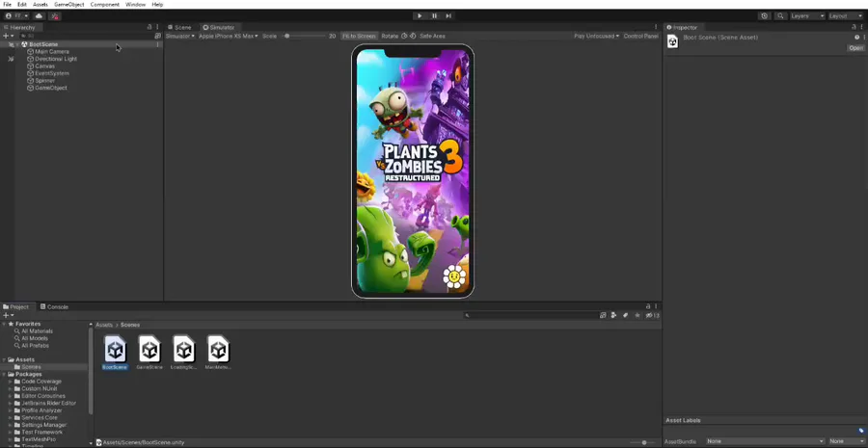868x448 pixels.
Task: Open the Component menu
Action: tap(104, 5)
